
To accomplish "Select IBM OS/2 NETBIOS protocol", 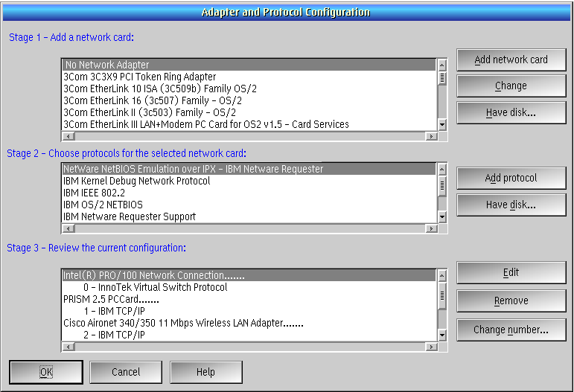I will (249, 205).
